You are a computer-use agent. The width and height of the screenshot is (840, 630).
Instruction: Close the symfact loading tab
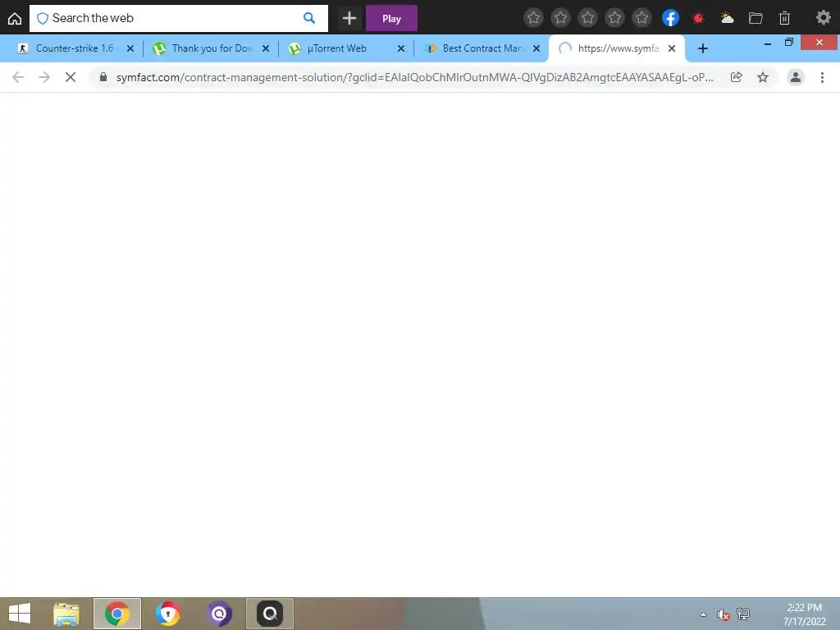click(672, 48)
